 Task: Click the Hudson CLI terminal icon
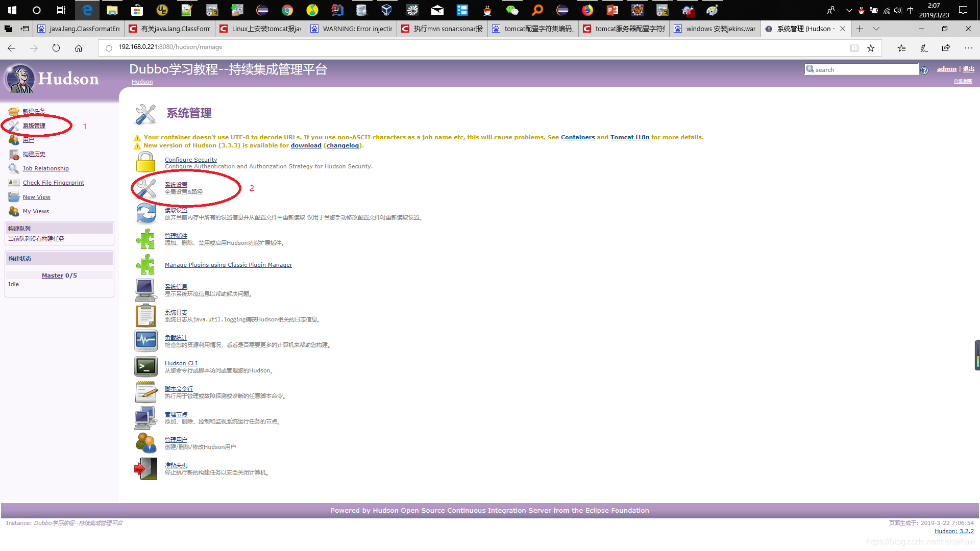[145, 366]
